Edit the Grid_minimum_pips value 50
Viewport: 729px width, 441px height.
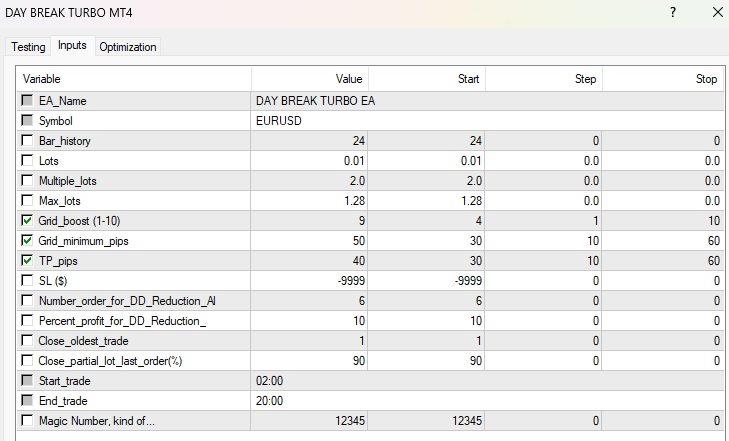(x=309, y=241)
